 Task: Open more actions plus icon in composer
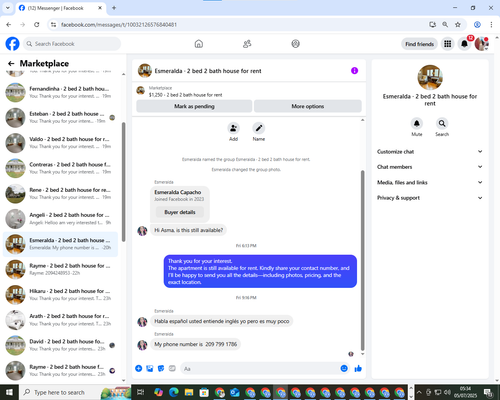pos(139,368)
